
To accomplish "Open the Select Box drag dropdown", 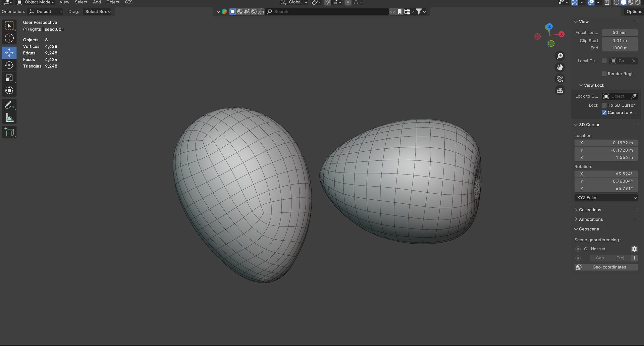I will [x=97, y=12].
